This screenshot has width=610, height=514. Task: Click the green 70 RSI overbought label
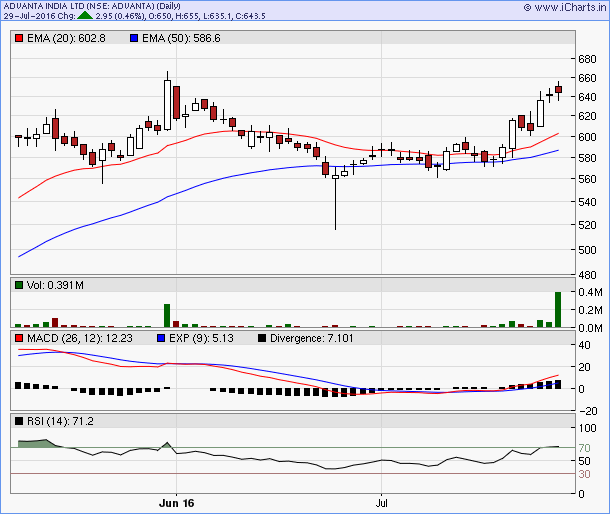pyautogui.click(x=584, y=448)
